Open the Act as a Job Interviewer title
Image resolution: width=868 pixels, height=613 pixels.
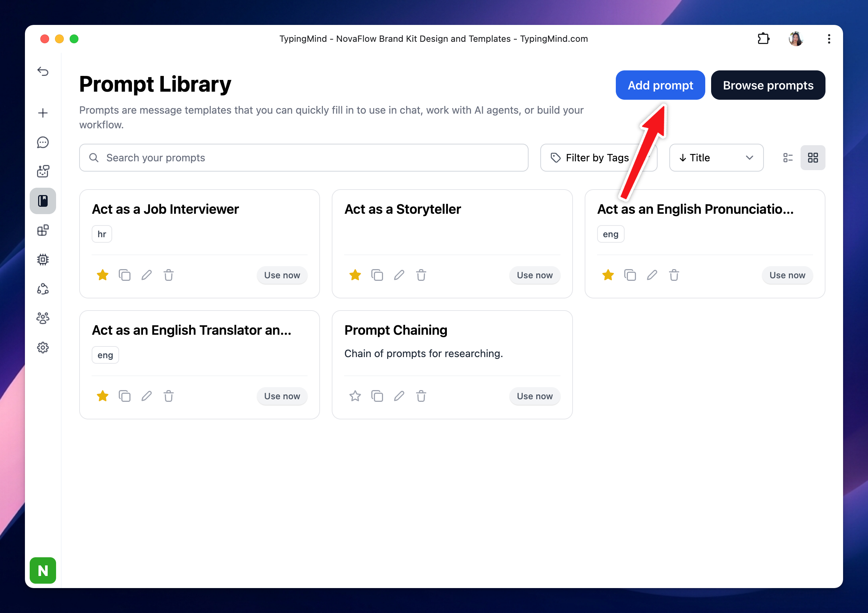point(165,209)
